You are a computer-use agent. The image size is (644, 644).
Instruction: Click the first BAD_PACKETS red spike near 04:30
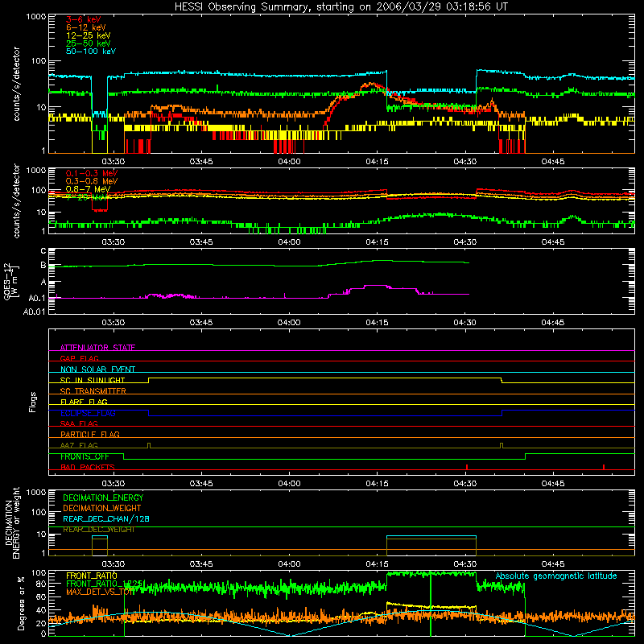coord(467,467)
